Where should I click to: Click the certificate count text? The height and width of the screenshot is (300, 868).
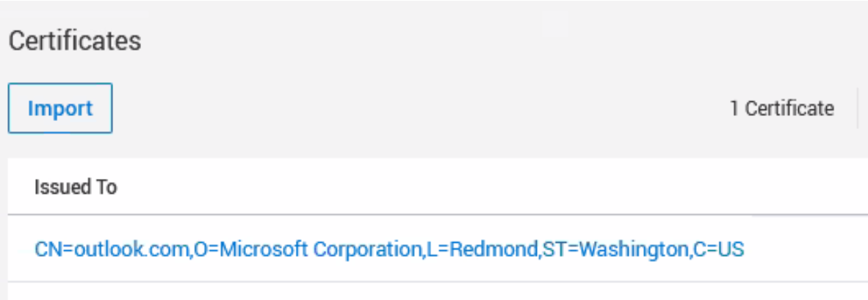pos(781,109)
